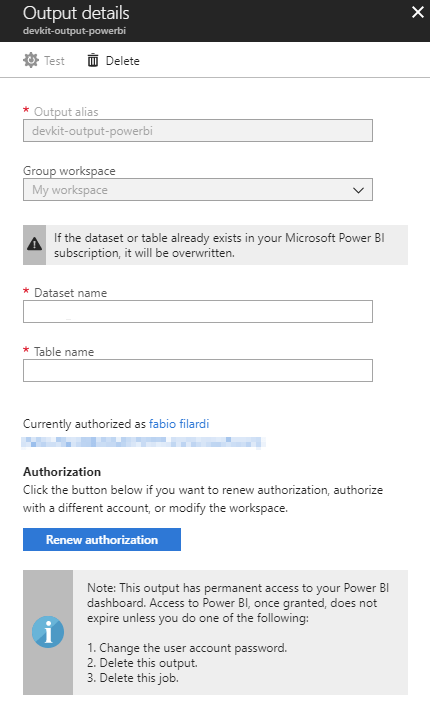Click the '3. Delete this job.' note line

click(x=133, y=678)
